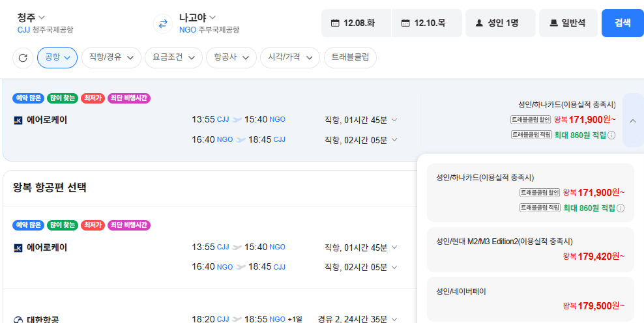
Task: Expand the 요금조건 filter dropdown
Action: (x=174, y=57)
